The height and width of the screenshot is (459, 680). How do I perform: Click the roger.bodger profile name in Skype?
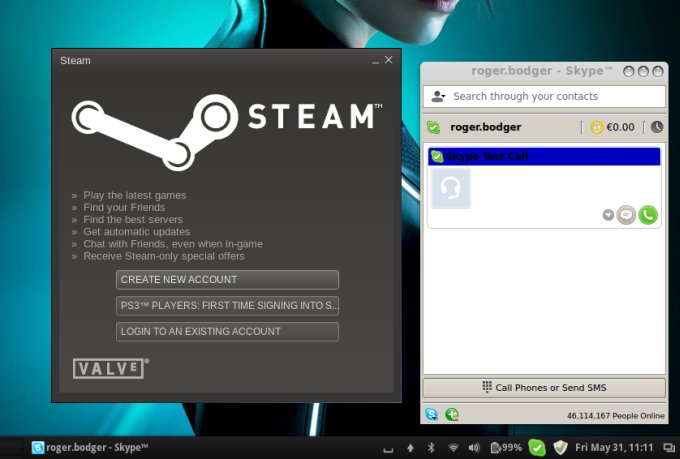tap(486, 127)
